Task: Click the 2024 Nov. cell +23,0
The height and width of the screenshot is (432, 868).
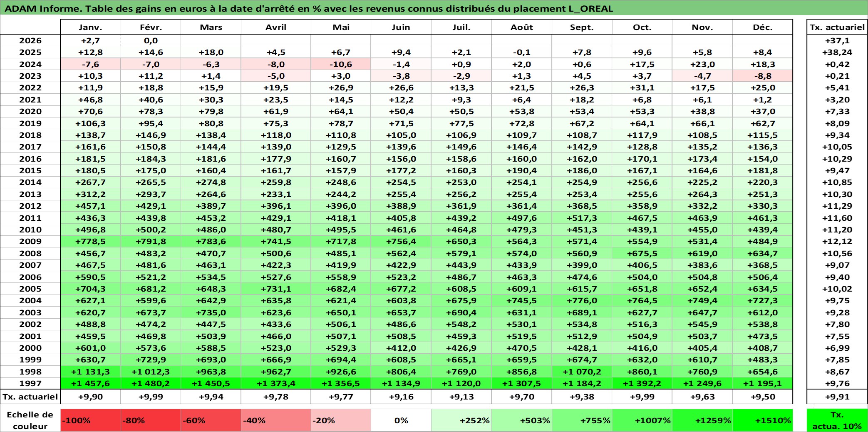Action: 702,64
